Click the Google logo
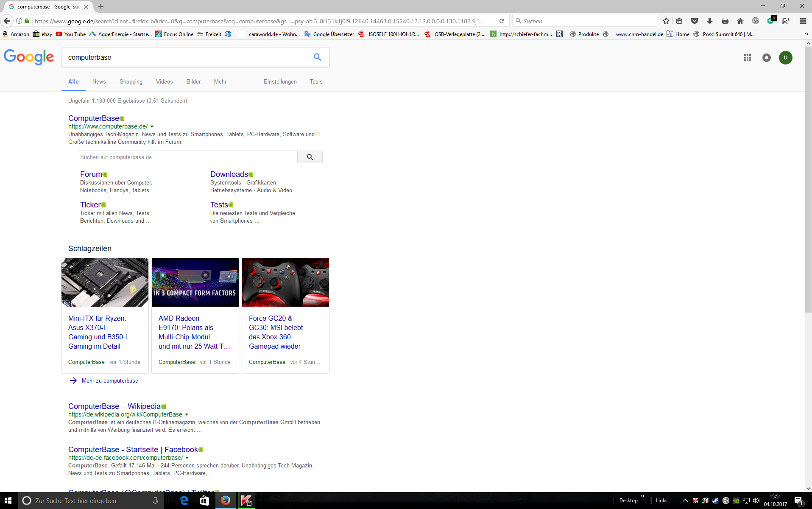 pos(29,57)
